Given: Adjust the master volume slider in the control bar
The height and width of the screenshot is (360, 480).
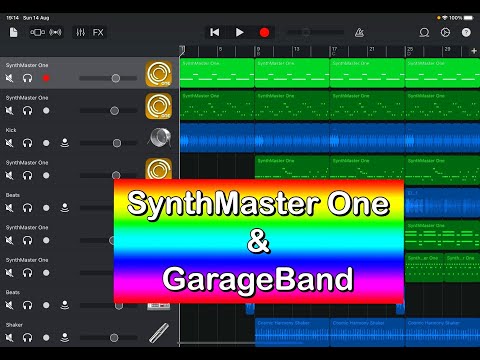Looking at the screenshot, I should point(315,32).
